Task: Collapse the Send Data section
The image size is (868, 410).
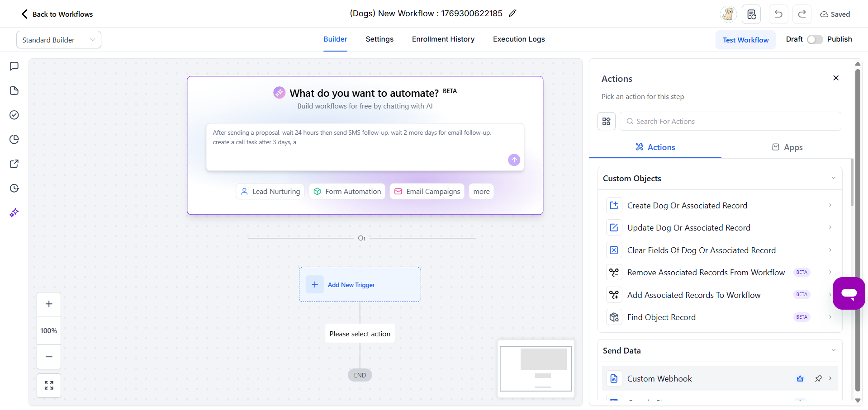Action: coord(834,350)
